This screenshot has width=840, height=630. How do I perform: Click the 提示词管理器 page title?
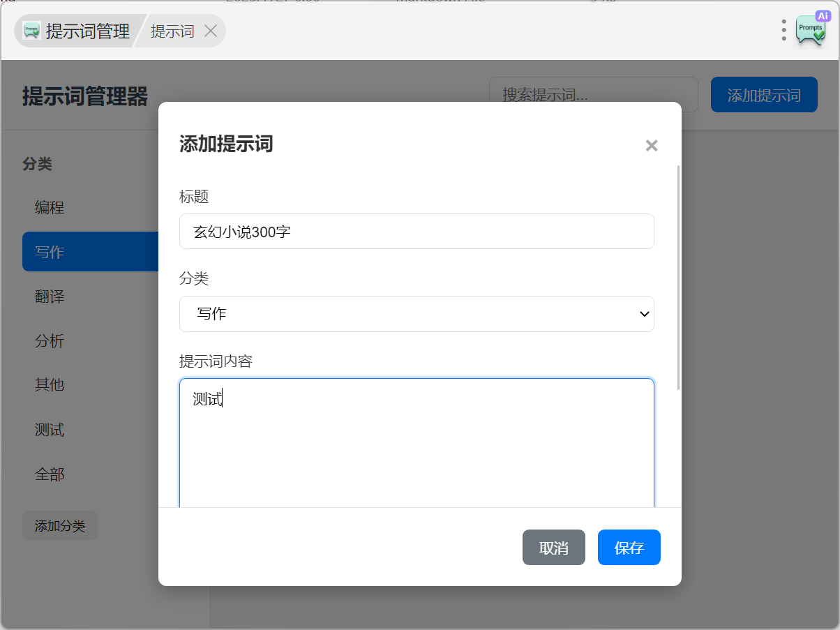point(85,96)
